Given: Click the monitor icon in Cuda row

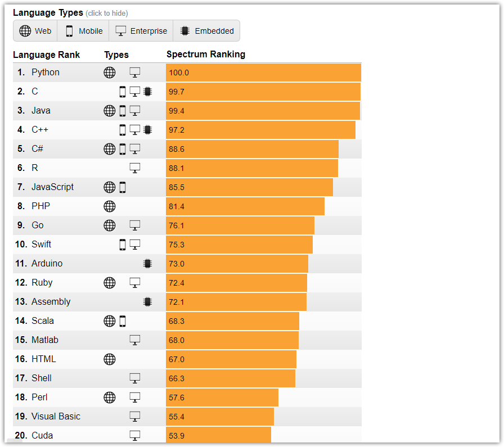Looking at the screenshot, I should (x=135, y=435).
